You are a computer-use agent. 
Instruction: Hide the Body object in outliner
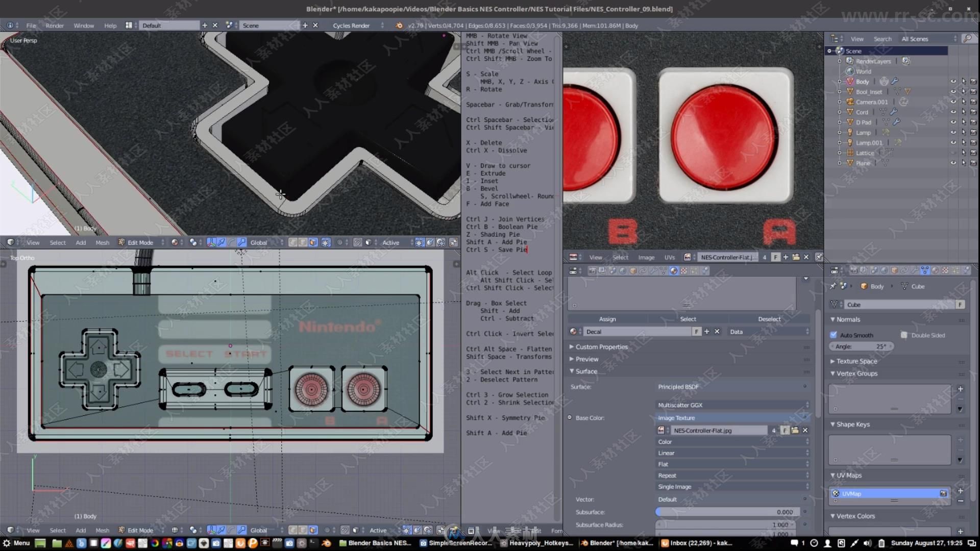pyautogui.click(x=953, y=82)
